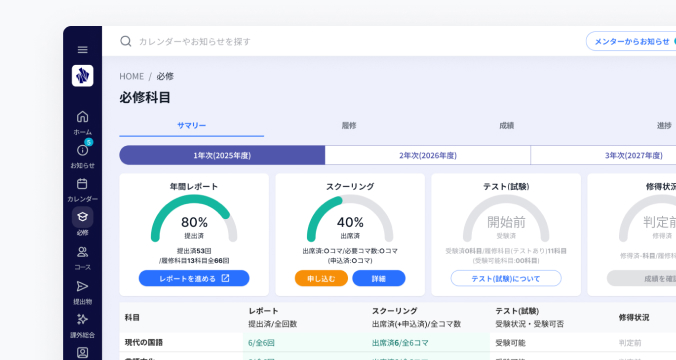Open お知らせ notifications info icon
676x360 pixels.
pyautogui.click(x=82, y=150)
